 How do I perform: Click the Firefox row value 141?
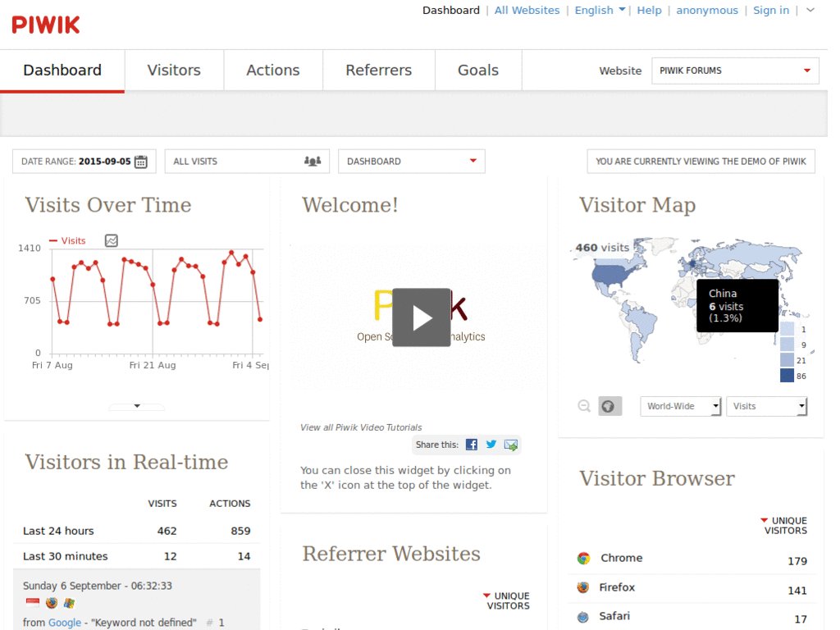pos(797,591)
